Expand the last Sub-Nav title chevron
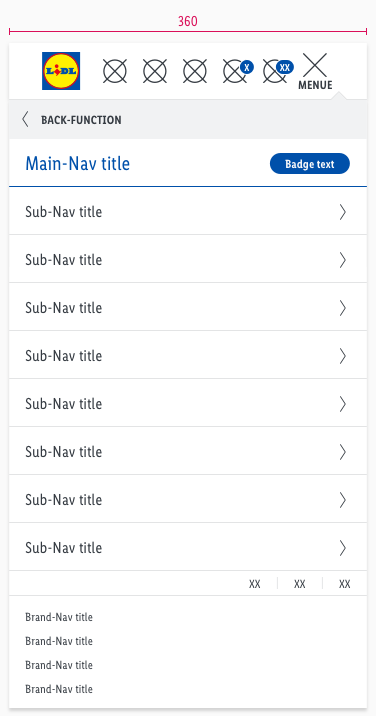This screenshot has width=376, height=716. [x=343, y=548]
